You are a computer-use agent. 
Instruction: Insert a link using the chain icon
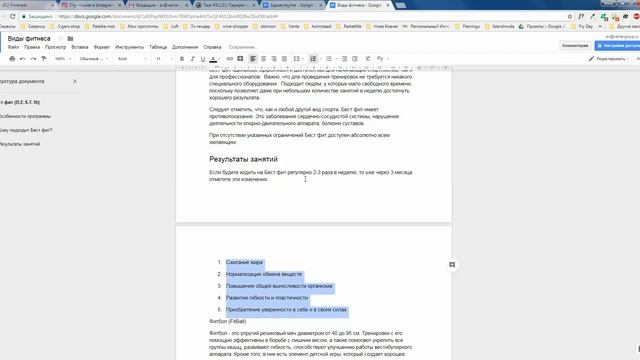[230, 59]
